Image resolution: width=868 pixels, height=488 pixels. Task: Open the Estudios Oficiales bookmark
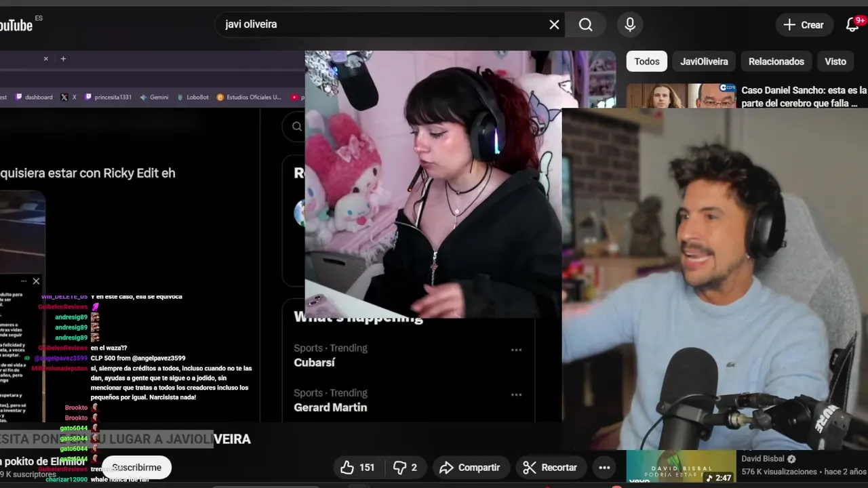click(249, 97)
